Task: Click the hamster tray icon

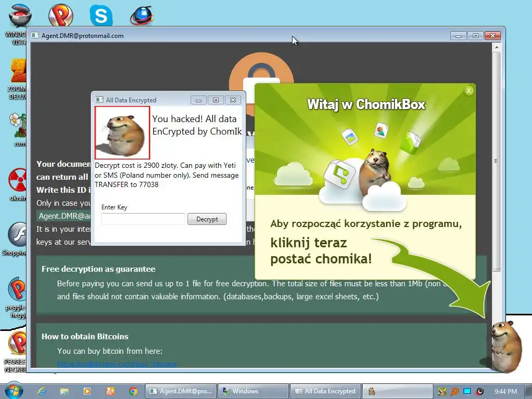Action: coord(442,392)
